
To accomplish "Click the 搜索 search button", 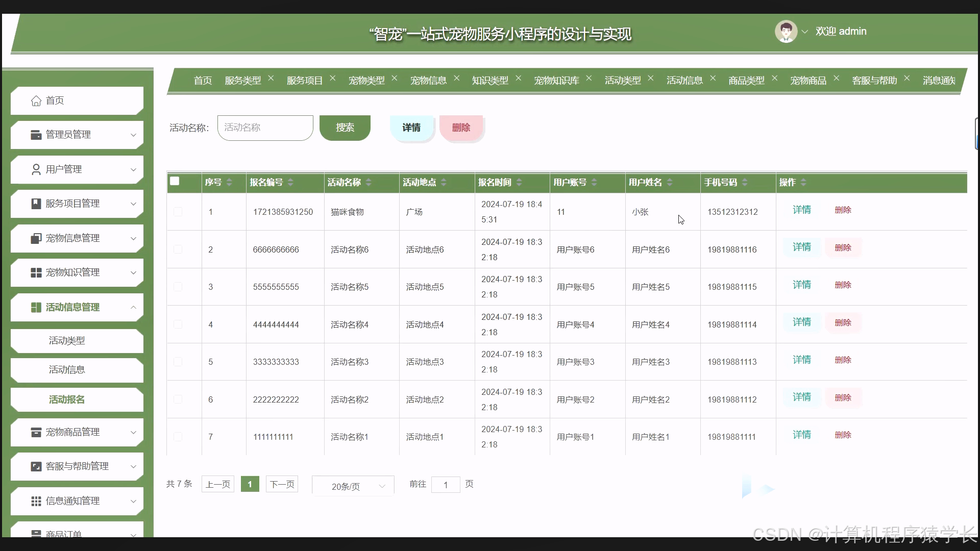I will (345, 128).
